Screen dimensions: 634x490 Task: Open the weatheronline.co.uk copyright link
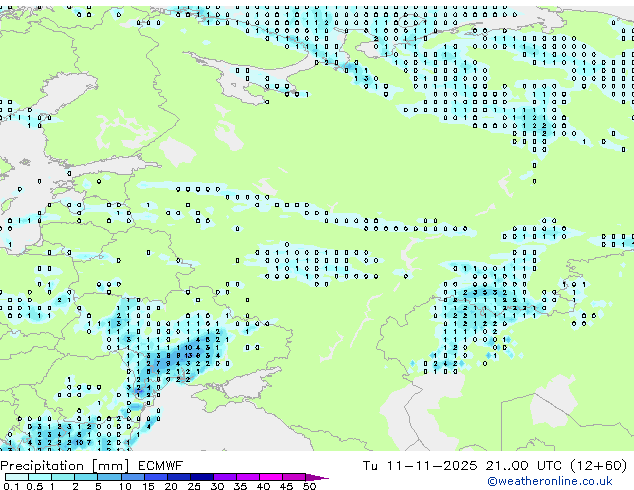549,481
